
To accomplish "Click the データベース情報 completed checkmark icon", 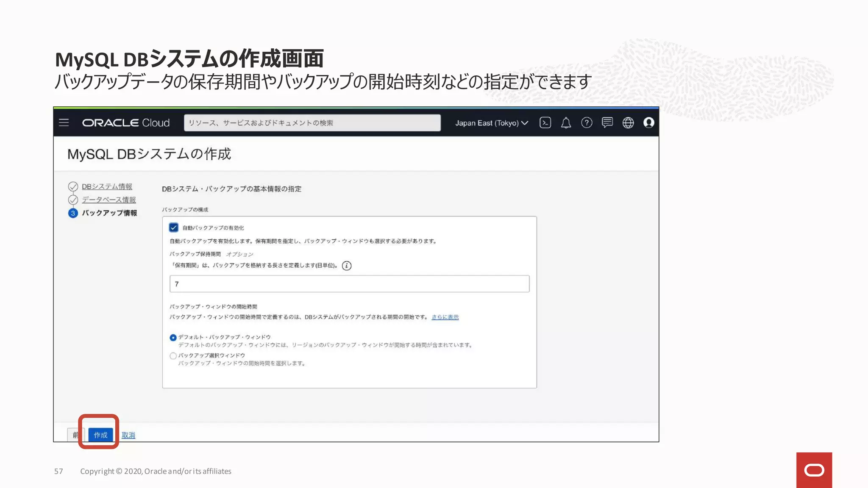I will coord(73,200).
